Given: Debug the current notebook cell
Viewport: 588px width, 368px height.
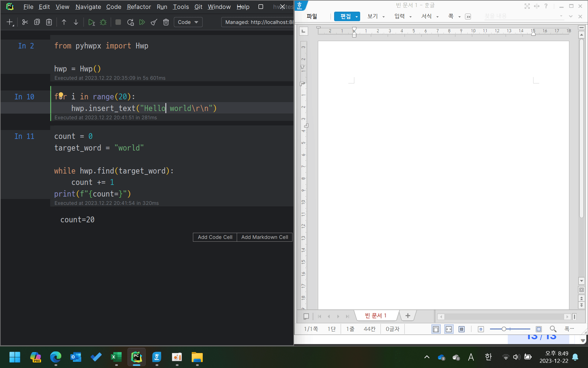Looking at the screenshot, I should (103, 22).
